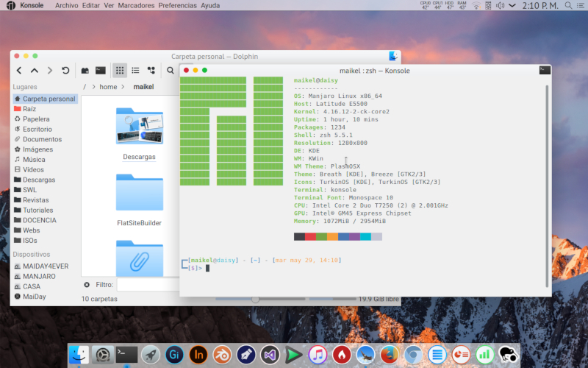
Task: Close the Dolphin filter bar
Action: point(87,285)
